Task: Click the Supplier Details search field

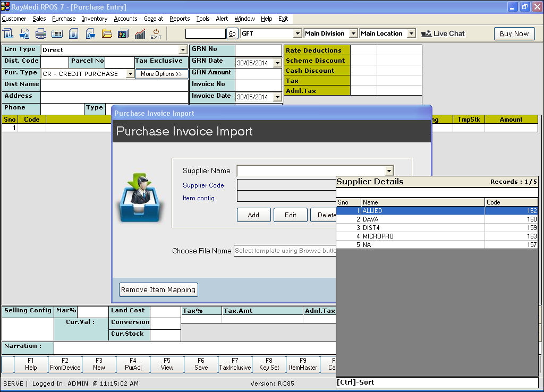Action: 437,192
